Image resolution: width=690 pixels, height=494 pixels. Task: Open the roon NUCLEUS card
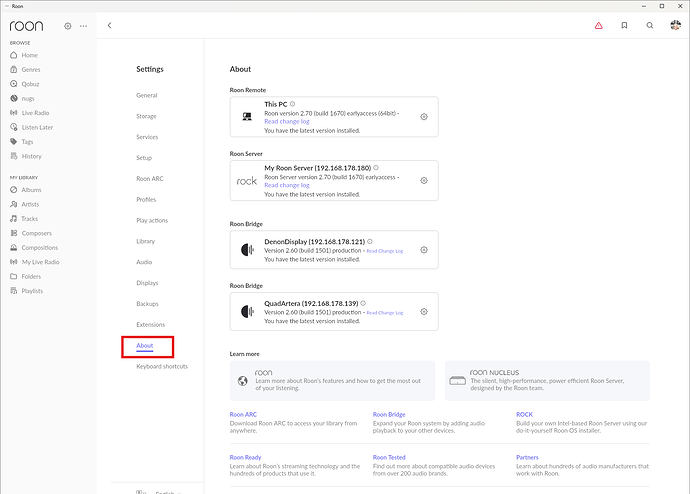547,381
